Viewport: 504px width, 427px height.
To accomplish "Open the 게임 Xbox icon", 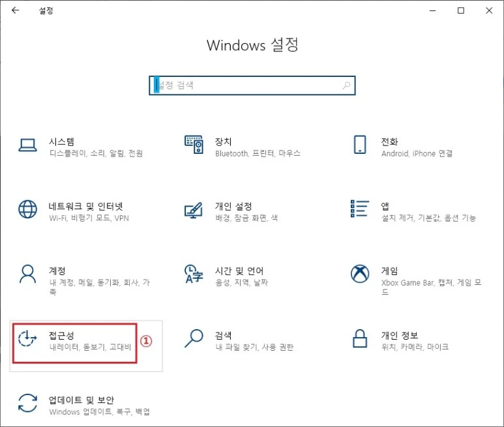I will point(360,274).
